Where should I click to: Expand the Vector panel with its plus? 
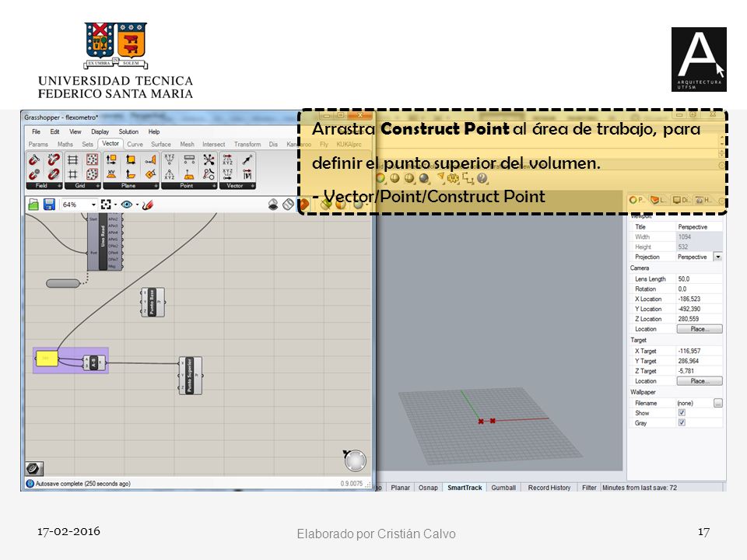click(x=252, y=186)
